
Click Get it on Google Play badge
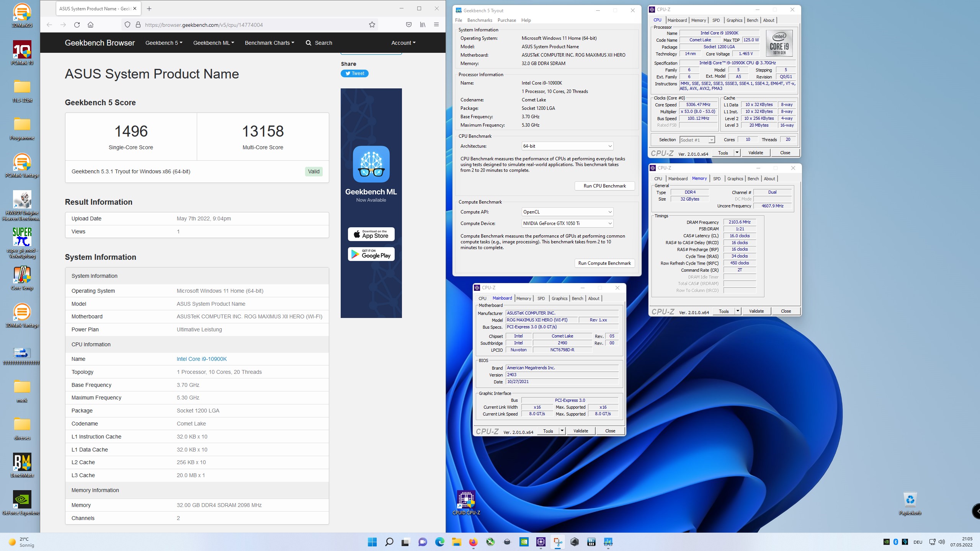click(x=371, y=254)
